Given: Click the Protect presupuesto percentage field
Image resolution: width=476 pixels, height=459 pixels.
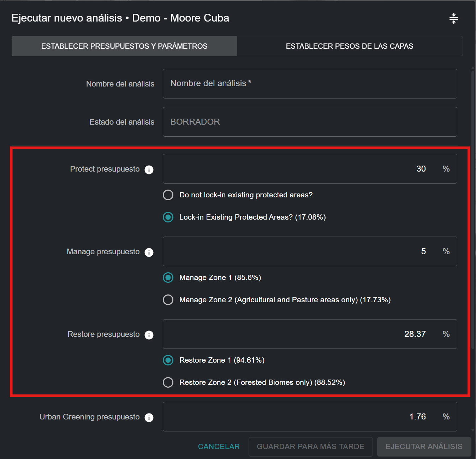Looking at the screenshot, I should 300,169.
